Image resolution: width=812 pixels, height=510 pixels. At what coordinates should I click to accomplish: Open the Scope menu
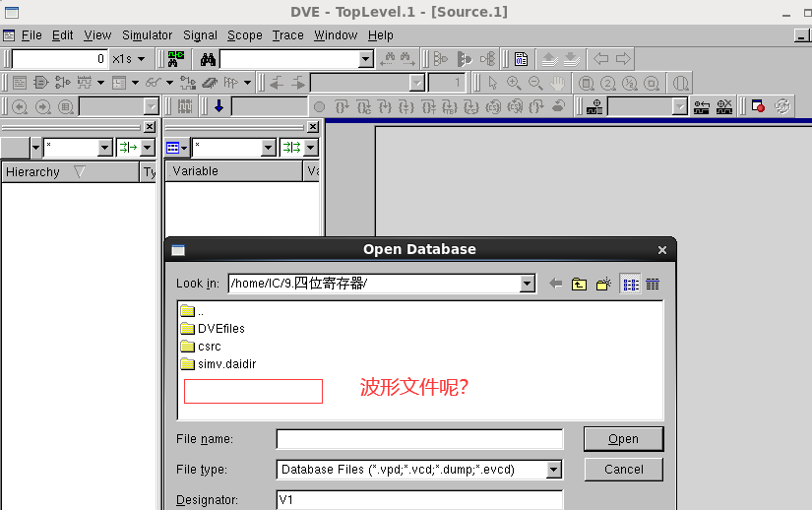[x=244, y=35]
